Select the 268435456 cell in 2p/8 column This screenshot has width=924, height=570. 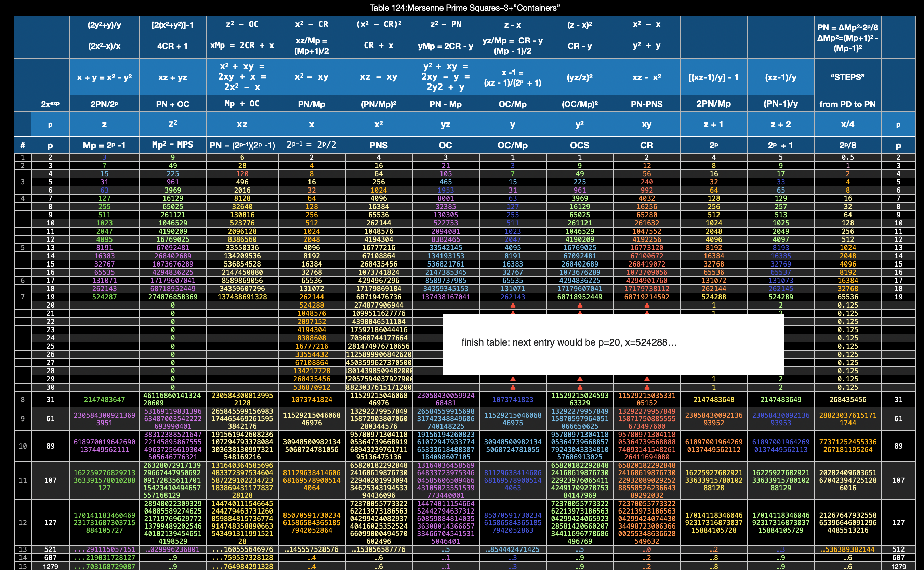(847, 399)
